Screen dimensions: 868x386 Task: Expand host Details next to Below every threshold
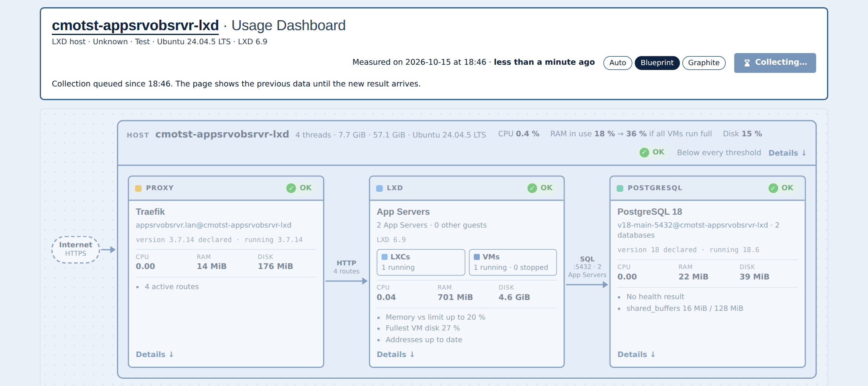(787, 153)
